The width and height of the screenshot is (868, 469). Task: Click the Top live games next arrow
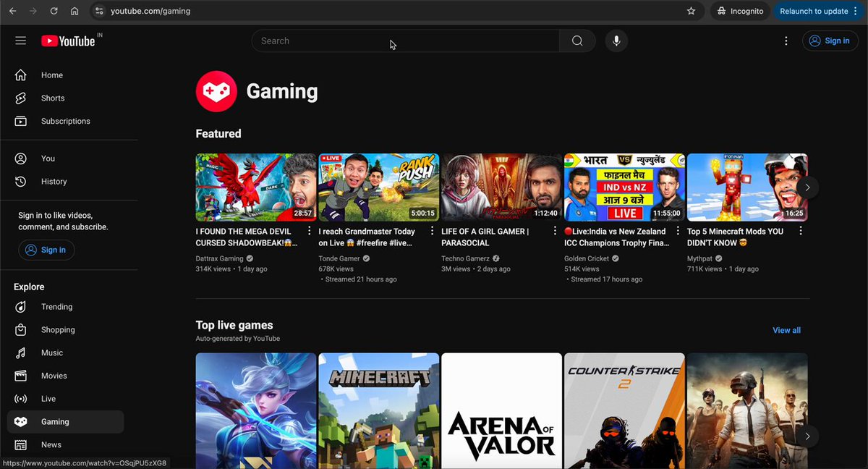[807, 436]
